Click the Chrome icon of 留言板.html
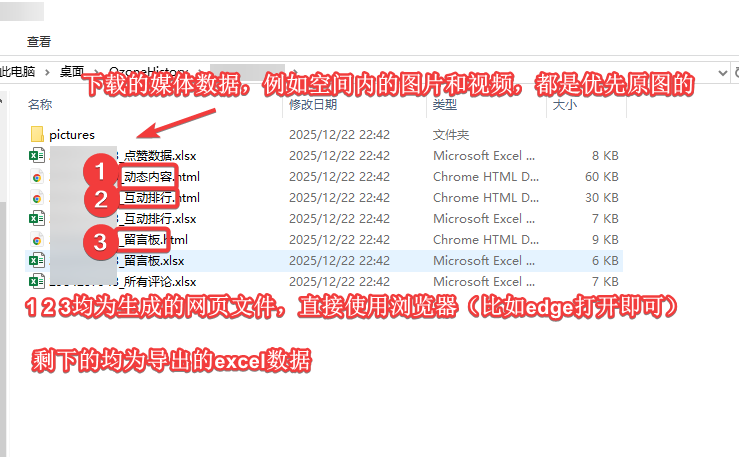Image resolution: width=739 pixels, height=457 pixels. pyautogui.click(x=37, y=240)
